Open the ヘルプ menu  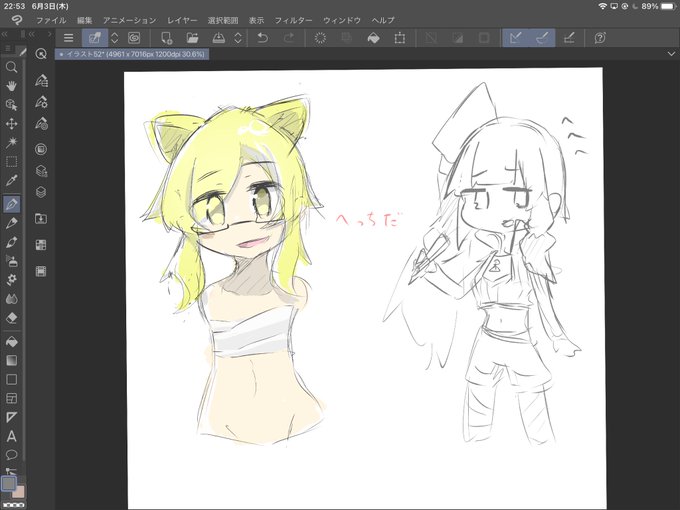point(383,20)
